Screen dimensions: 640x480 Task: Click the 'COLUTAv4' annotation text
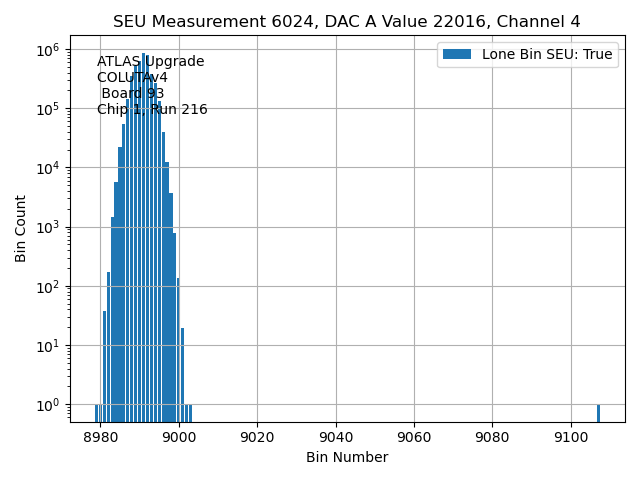pos(132,78)
